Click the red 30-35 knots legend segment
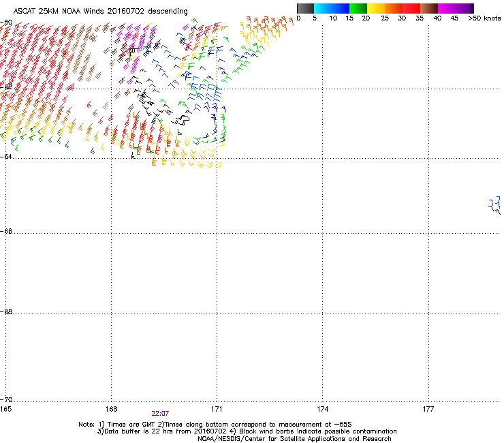Screen dimensions: 504x443 pos(411,8)
